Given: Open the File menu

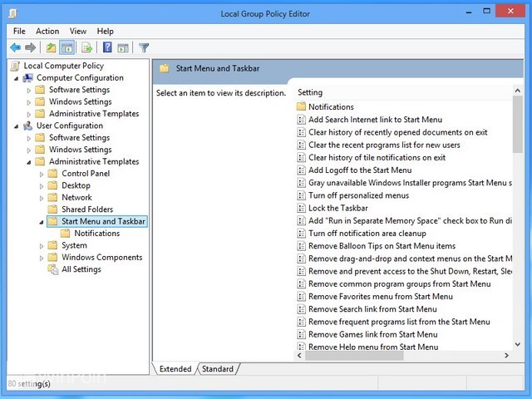Looking at the screenshot, I should pos(19,32).
